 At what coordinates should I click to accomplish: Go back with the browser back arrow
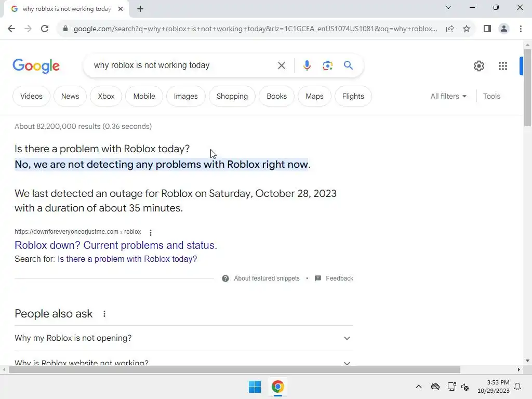(11, 29)
